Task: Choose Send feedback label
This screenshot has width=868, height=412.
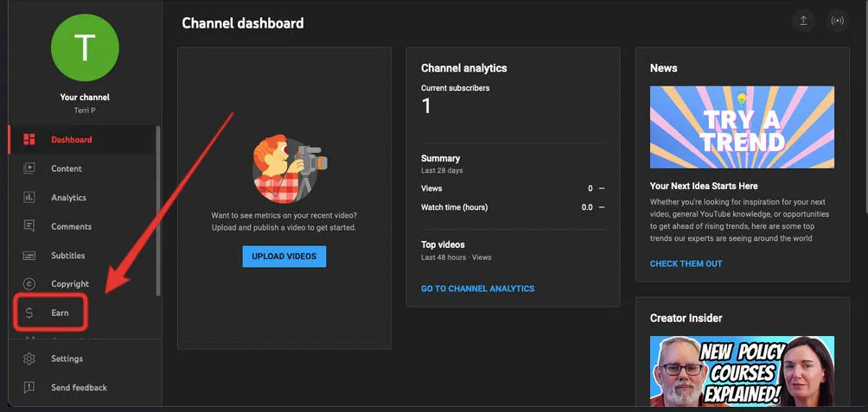Action: [80, 388]
